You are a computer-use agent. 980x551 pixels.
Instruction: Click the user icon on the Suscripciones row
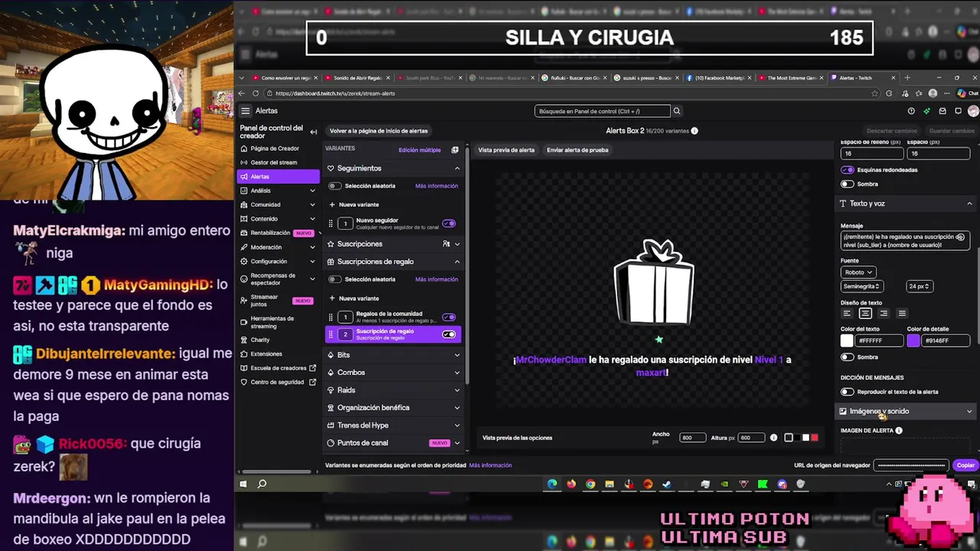446,244
